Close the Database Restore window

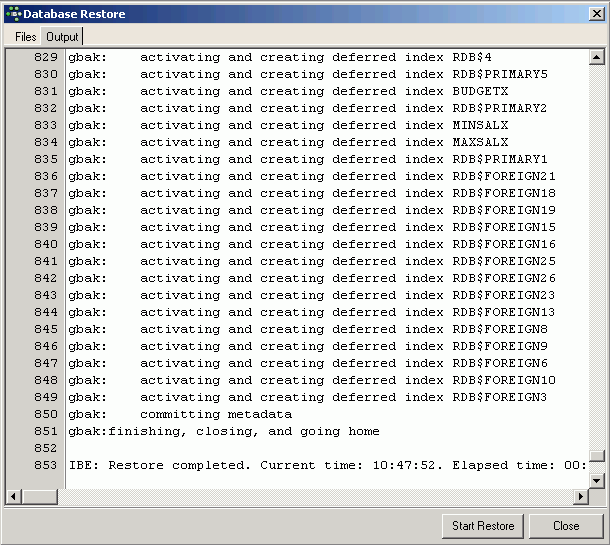(596, 14)
